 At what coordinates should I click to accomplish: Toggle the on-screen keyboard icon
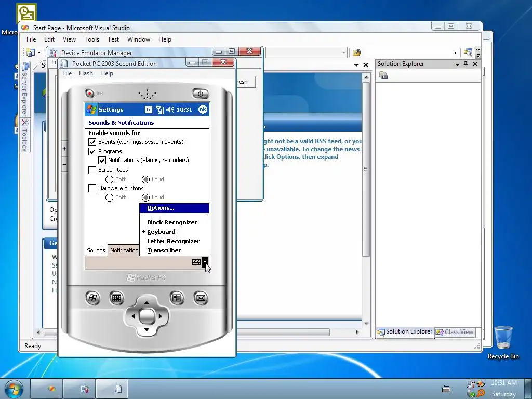196,262
